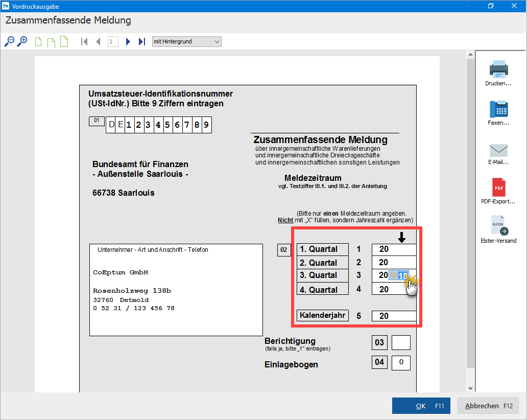Click the 'Meldezeitraum' heading
This screenshot has width=527, height=420.
[x=313, y=178]
